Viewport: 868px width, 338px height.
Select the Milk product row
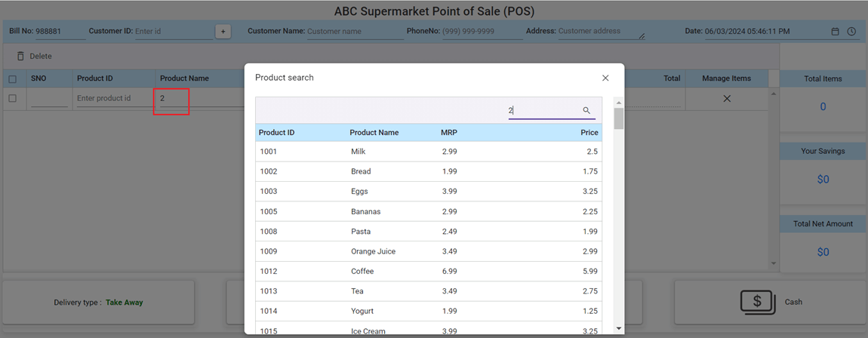point(428,152)
